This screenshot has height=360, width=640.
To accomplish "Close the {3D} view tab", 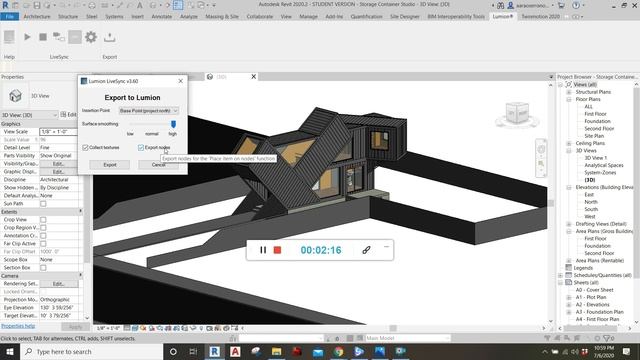I will pyautogui.click(x=253, y=77).
